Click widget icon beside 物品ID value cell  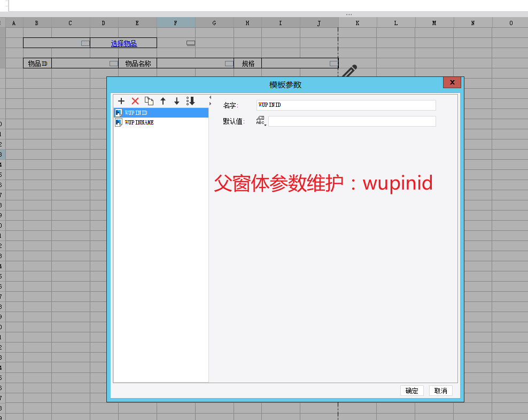114,63
